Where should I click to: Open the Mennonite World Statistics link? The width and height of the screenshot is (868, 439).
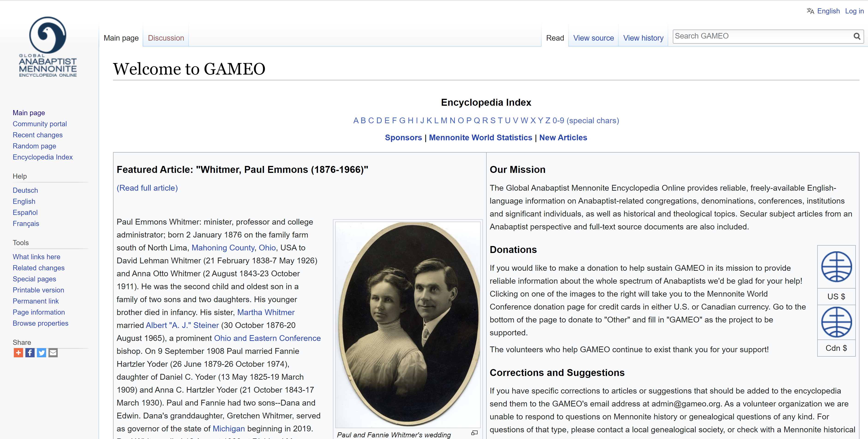pyautogui.click(x=480, y=138)
